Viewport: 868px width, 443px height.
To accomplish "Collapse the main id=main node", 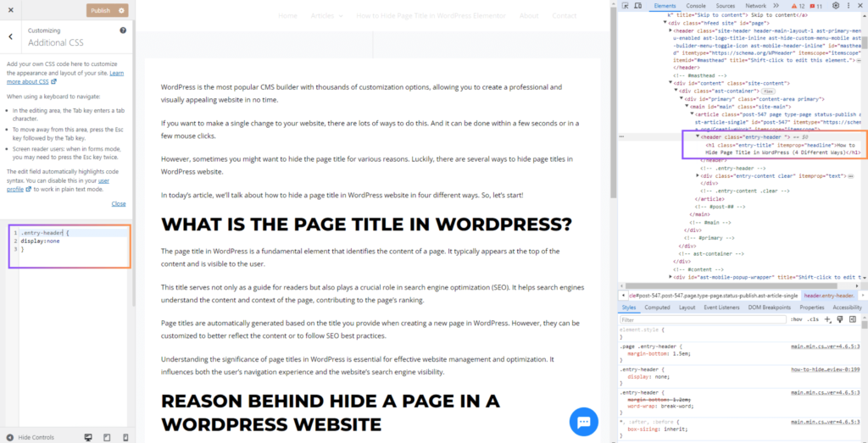I will [687, 106].
